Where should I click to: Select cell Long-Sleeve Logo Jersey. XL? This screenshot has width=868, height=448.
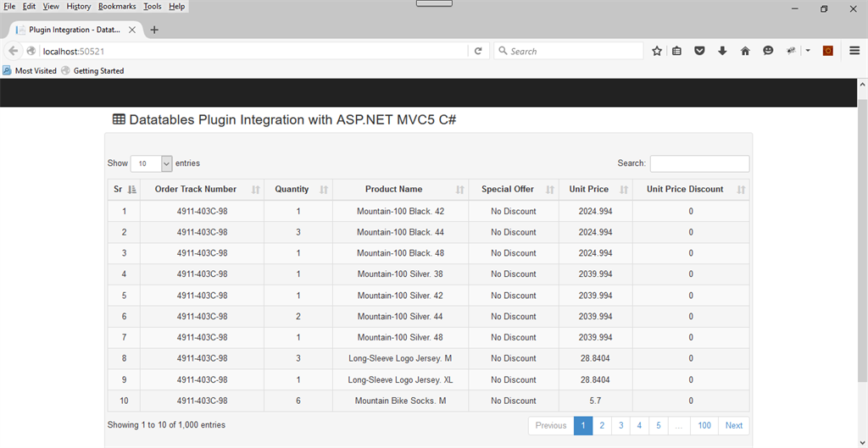pos(401,380)
